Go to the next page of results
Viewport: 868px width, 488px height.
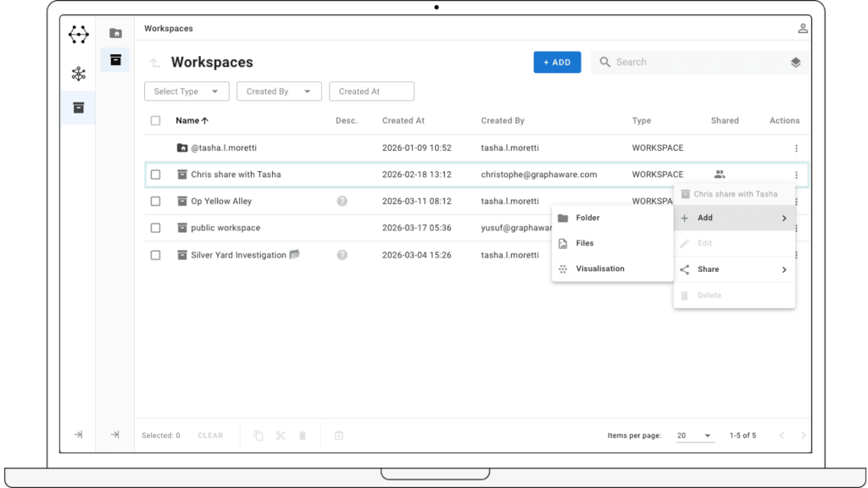point(804,435)
